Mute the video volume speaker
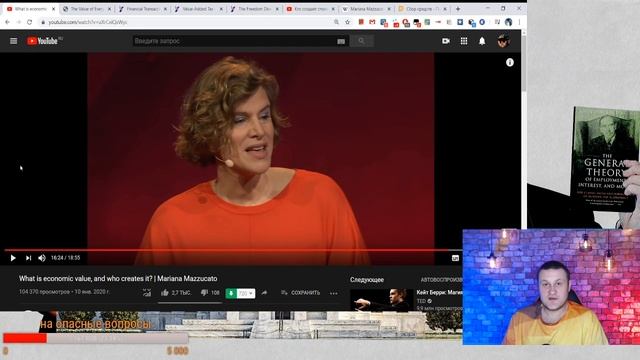640x360 pixels. click(42, 258)
